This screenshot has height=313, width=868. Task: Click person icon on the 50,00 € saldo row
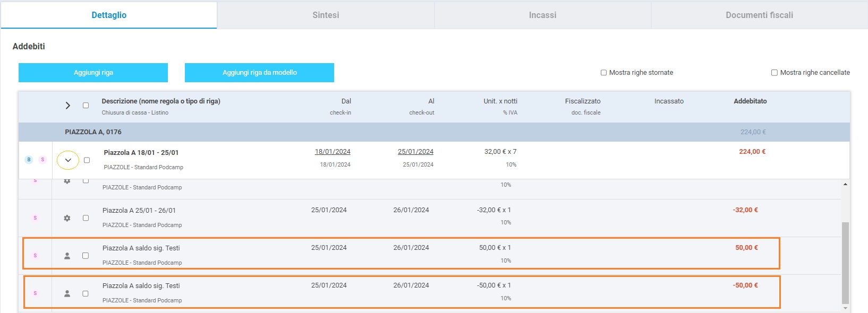(67, 256)
